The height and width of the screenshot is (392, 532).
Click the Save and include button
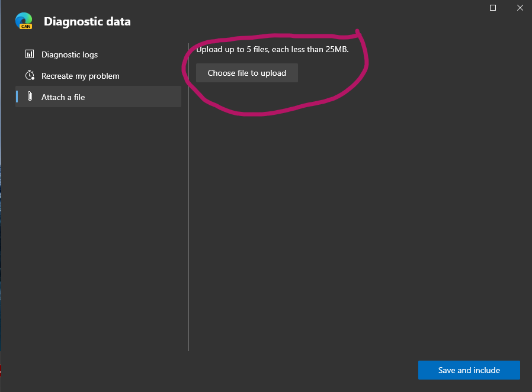(469, 370)
